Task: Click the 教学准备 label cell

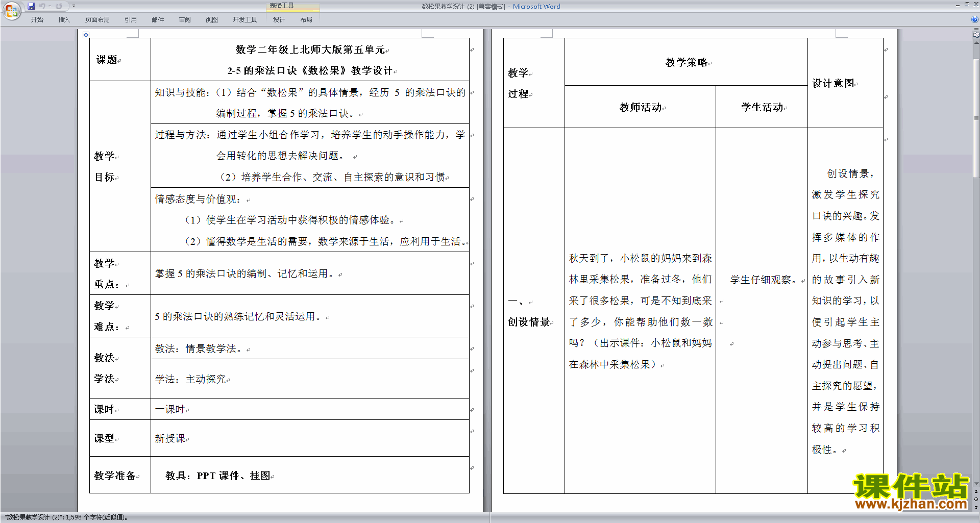Action: (x=120, y=475)
